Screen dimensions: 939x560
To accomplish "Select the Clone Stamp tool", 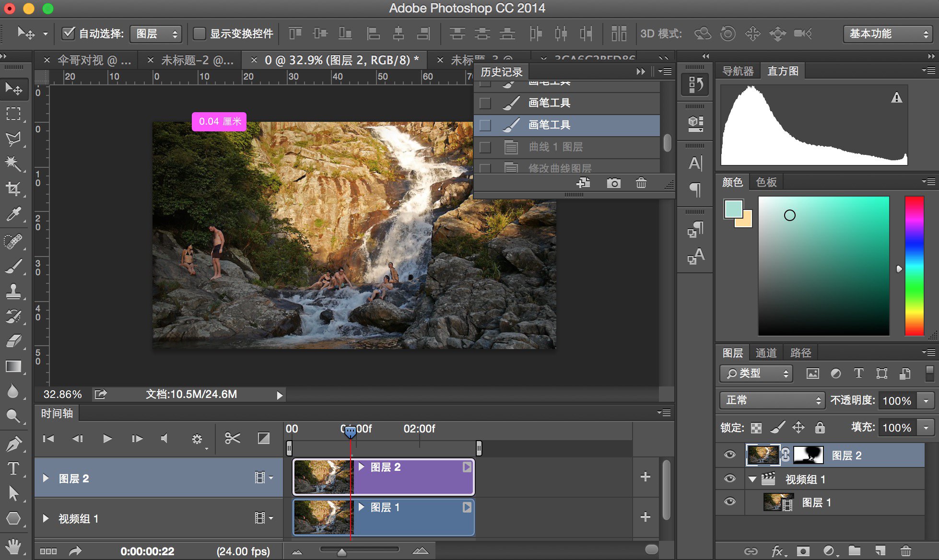I will pyautogui.click(x=13, y=291).
